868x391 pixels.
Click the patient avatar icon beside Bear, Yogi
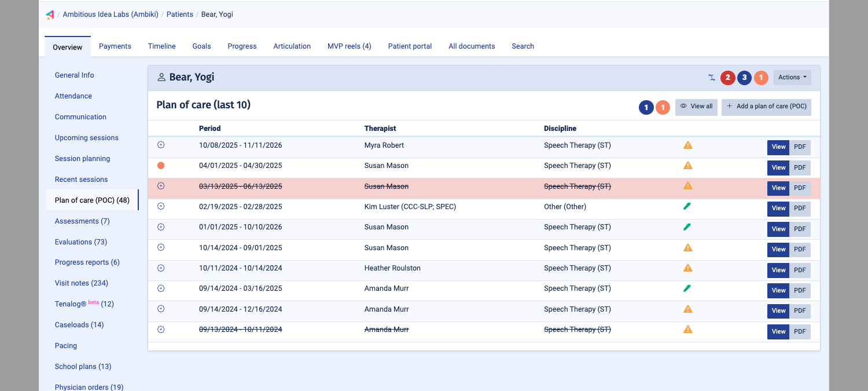pyautogui.click(x=160, y=76)
